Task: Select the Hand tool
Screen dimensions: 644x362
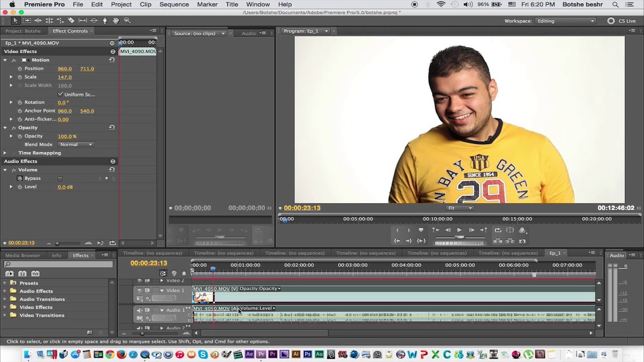Action: point(116,21)
